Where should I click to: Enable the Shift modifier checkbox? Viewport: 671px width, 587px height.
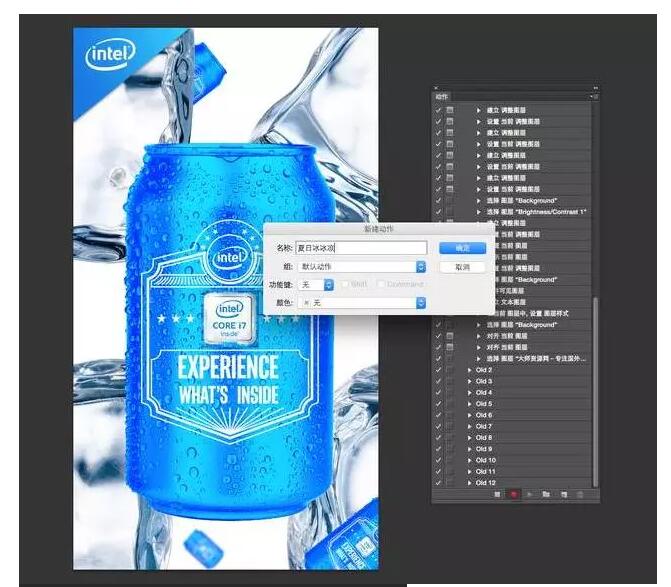coord(343,284)
